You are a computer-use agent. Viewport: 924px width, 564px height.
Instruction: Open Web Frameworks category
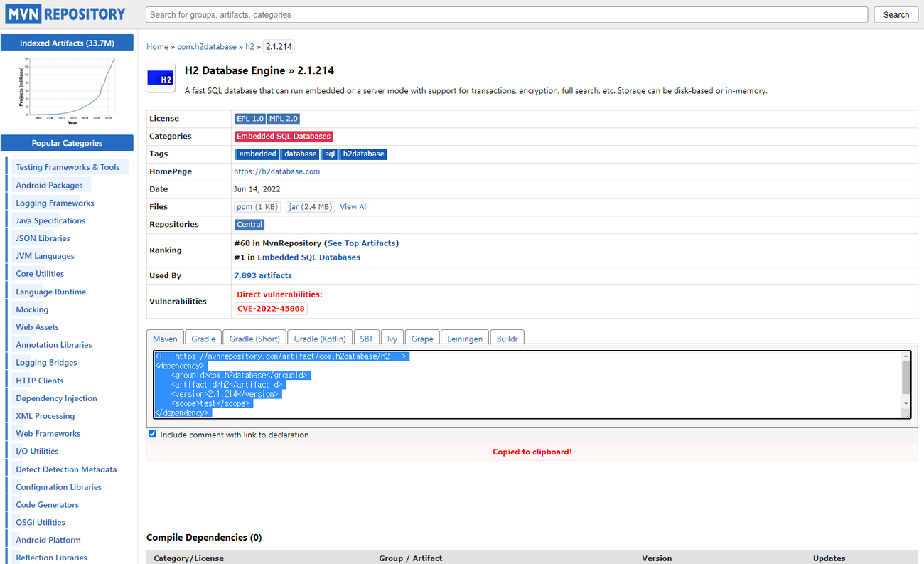48,434
